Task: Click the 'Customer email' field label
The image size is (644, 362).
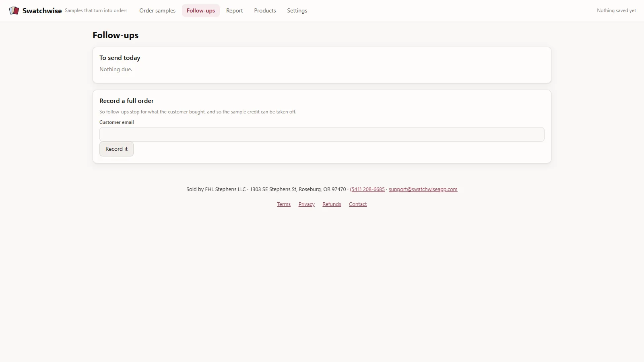Action: pos(117,122)
